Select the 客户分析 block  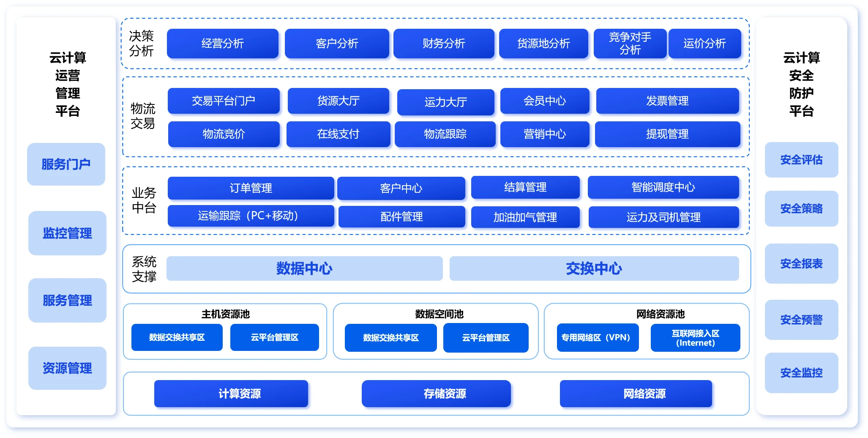coord(337,44)
